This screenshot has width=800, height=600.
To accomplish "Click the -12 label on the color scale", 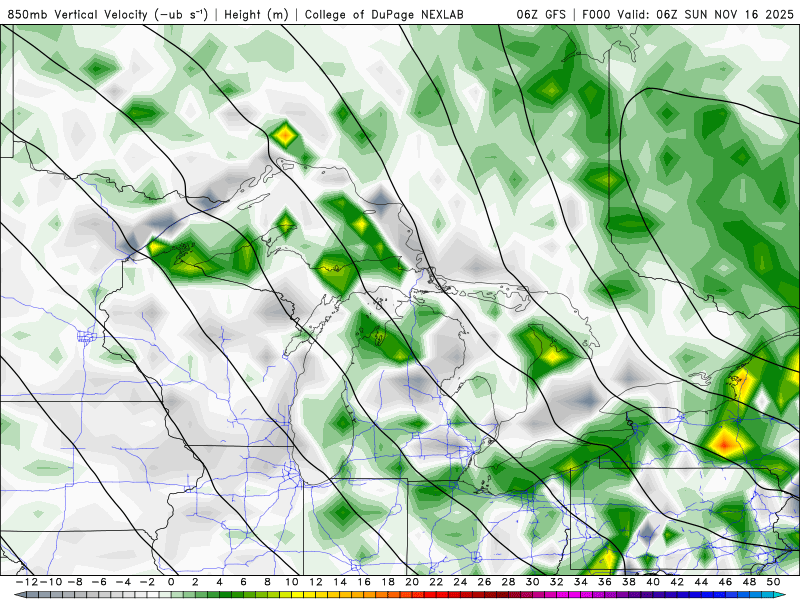I will pyautogui.click(x=26, y=582).
